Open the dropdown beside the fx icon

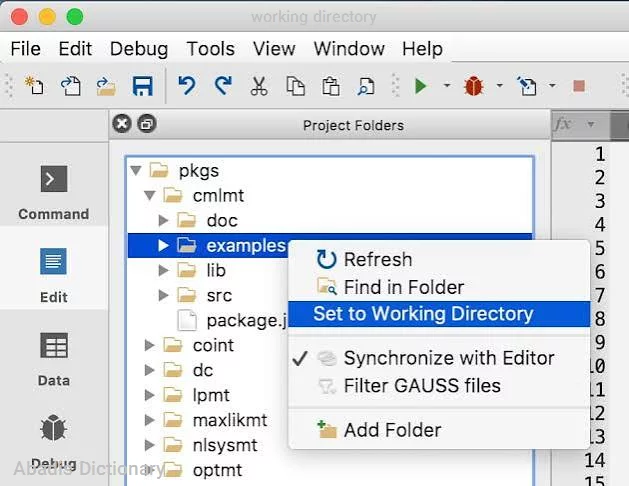click(x=590, y=124)
